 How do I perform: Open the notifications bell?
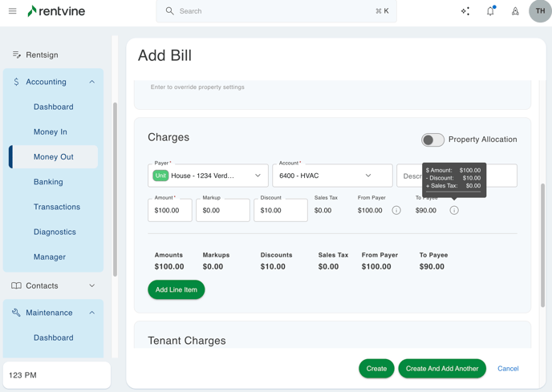point(490,11)
